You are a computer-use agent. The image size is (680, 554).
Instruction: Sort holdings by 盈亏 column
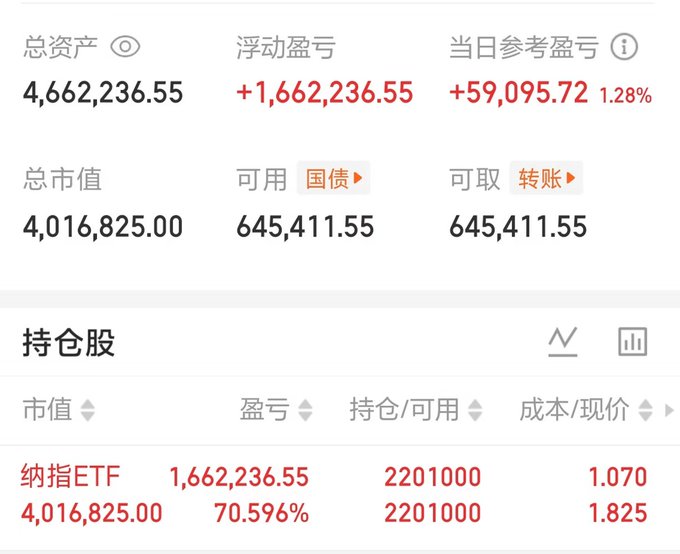(276, 410)
